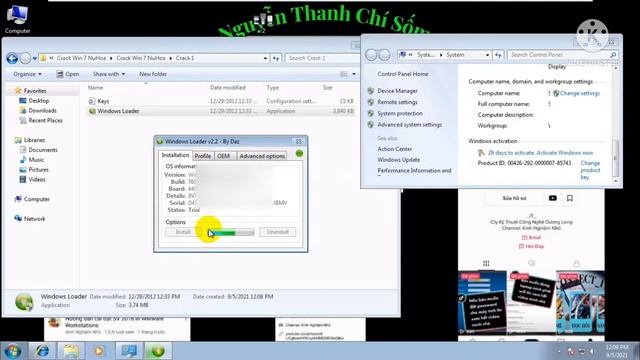The height and width of the screenshot is (360, 640).
Task: Open Remote settings link
Action: 397,102
